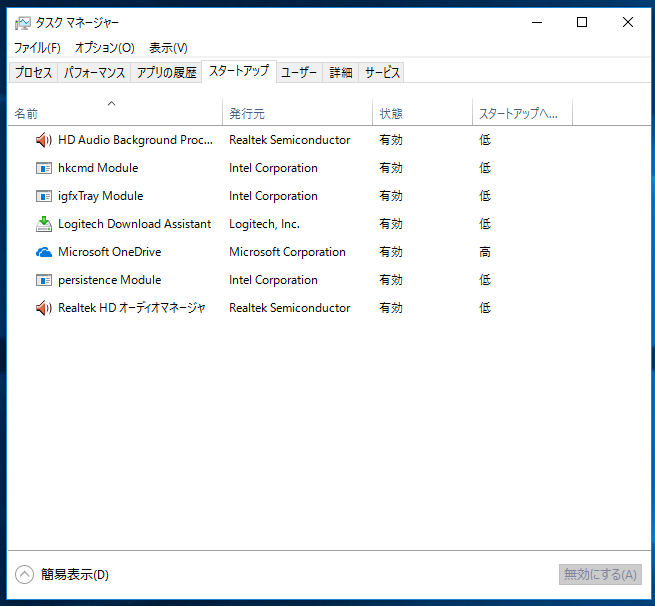The image size is (655, 606).
Task: Click Realtek Semiconductor publisher for HD Audio row
Action: tap(289, 140)
